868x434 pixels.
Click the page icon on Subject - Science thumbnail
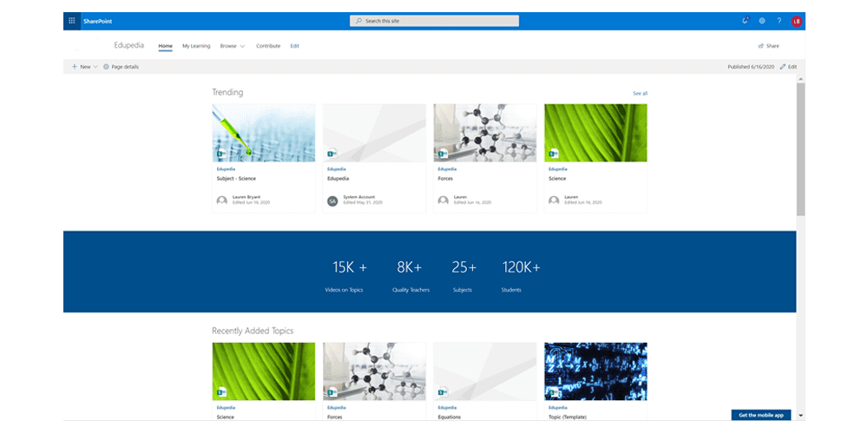(222, 154)
